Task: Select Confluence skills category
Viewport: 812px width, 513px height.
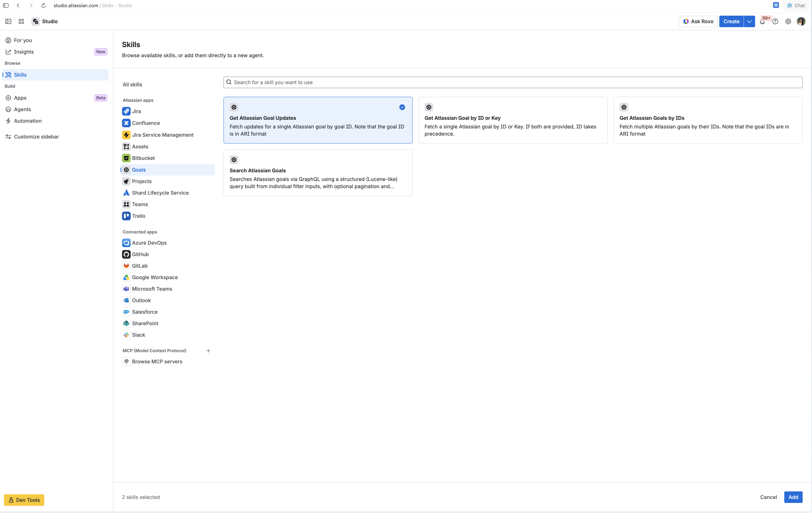Action: (168, 123)
